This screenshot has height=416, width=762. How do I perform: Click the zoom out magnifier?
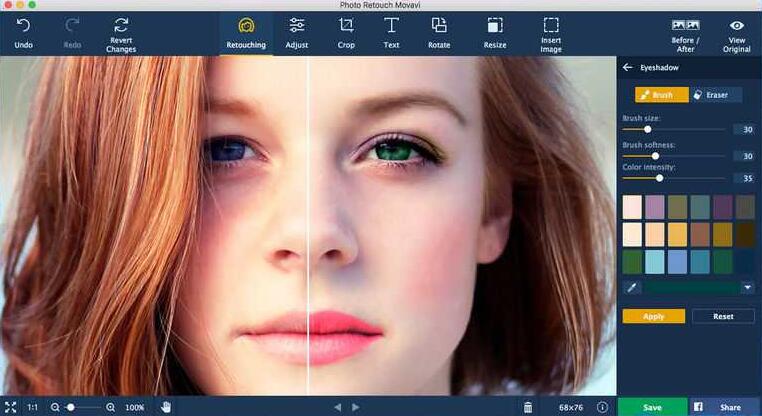pos(54,407)
